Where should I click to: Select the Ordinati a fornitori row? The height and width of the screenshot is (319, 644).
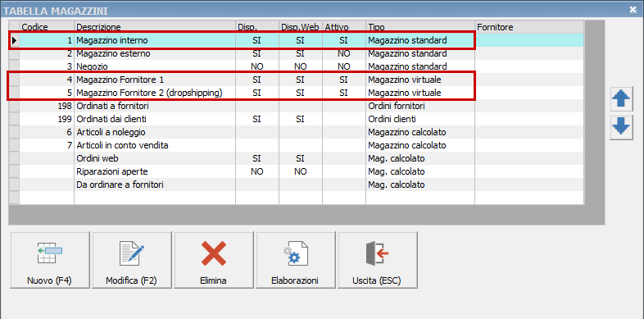(296, 106)
